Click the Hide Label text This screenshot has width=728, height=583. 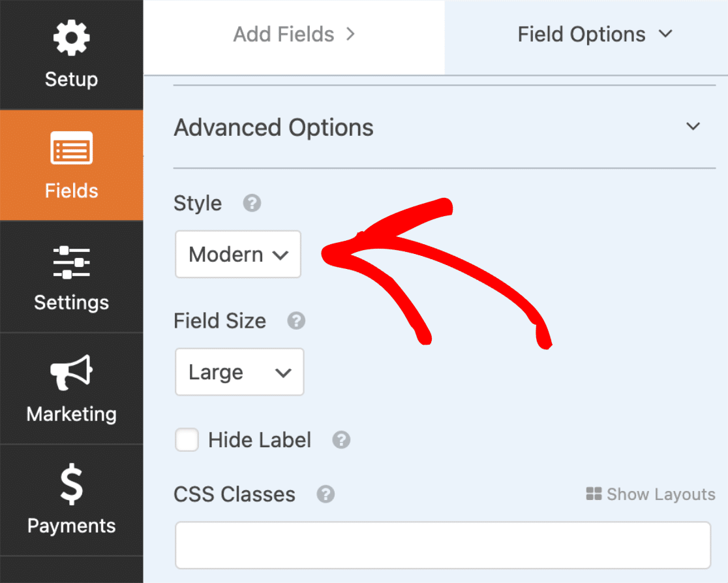click(x=260, y=440)
